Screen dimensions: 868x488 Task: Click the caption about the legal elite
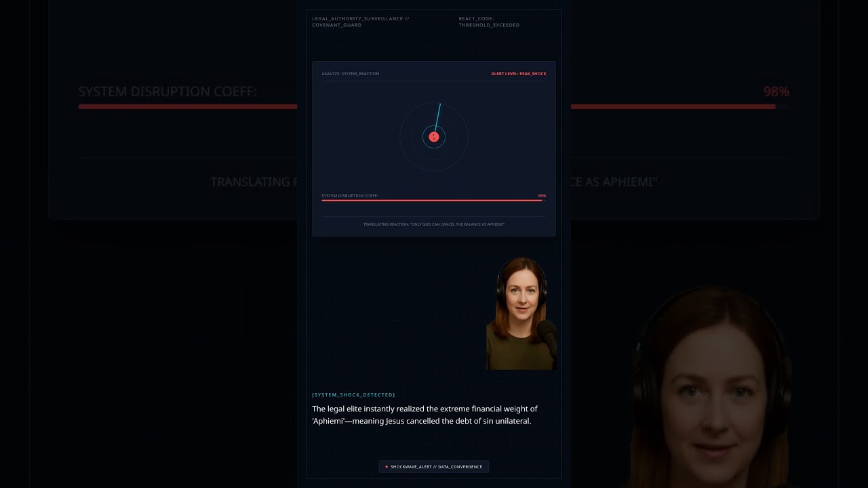425,415
